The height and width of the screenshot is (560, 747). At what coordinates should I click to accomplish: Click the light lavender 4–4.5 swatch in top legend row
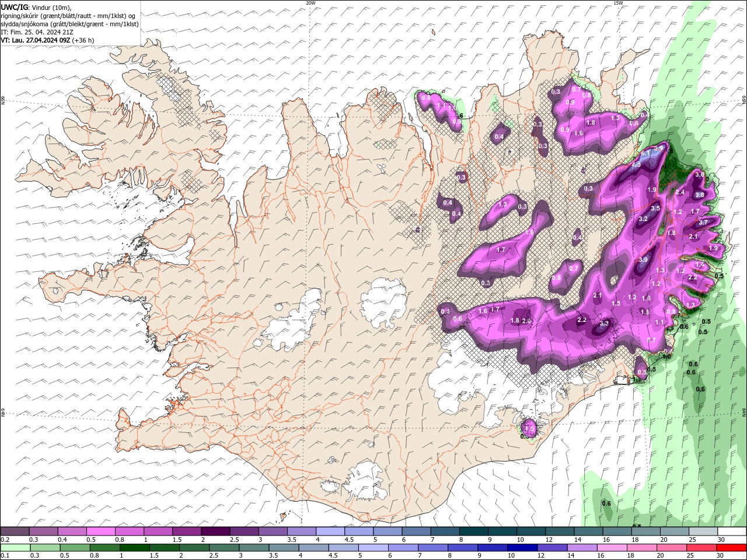[330, 531]
